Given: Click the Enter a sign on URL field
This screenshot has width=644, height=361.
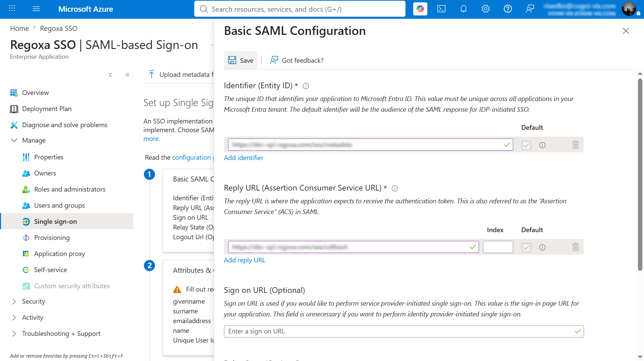Looking at the screenshot, I should 404,331.
